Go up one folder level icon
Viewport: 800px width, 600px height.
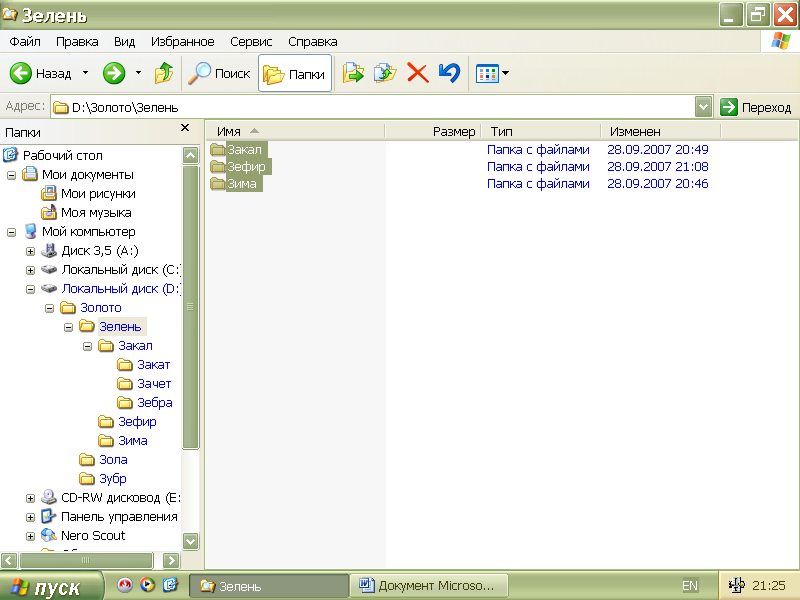pos(164,73)
